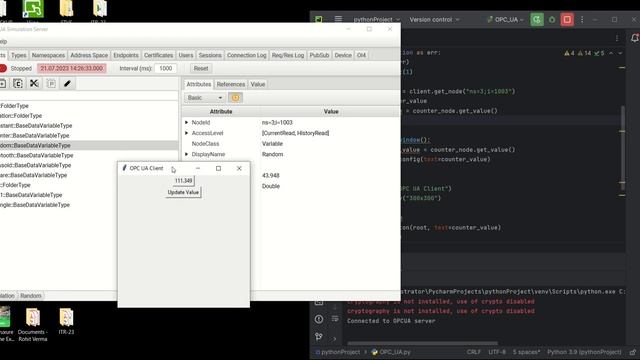This screenshot has width=640, height=360.
Task: Expand the AccessLevel attribute row
Action: (187, 133)
